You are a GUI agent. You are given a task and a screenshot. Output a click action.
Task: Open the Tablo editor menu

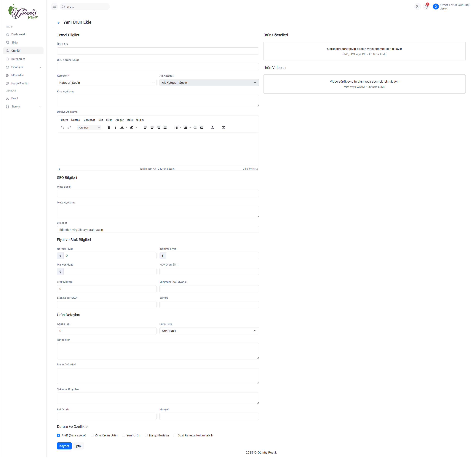130,120
